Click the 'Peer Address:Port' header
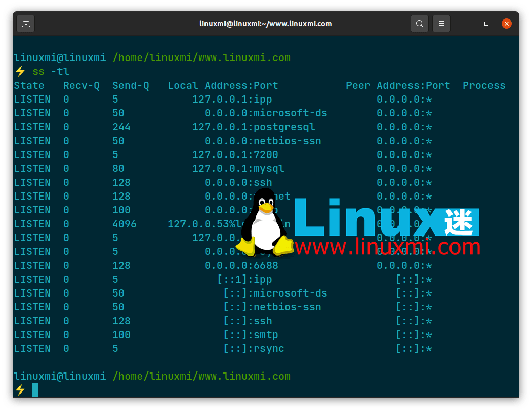Viewport: 532px width, 412px height. click(x=398, y=86)
